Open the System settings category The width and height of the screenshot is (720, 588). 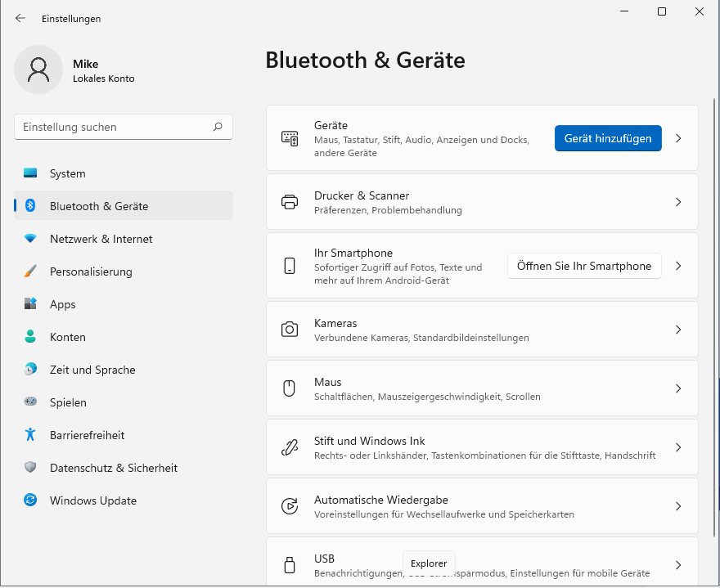coord(67,173)
